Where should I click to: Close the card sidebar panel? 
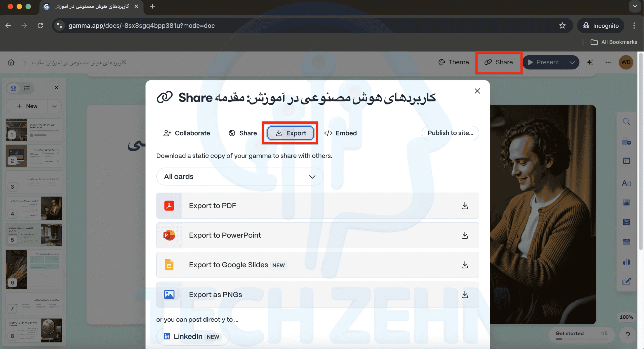point(56,87)
